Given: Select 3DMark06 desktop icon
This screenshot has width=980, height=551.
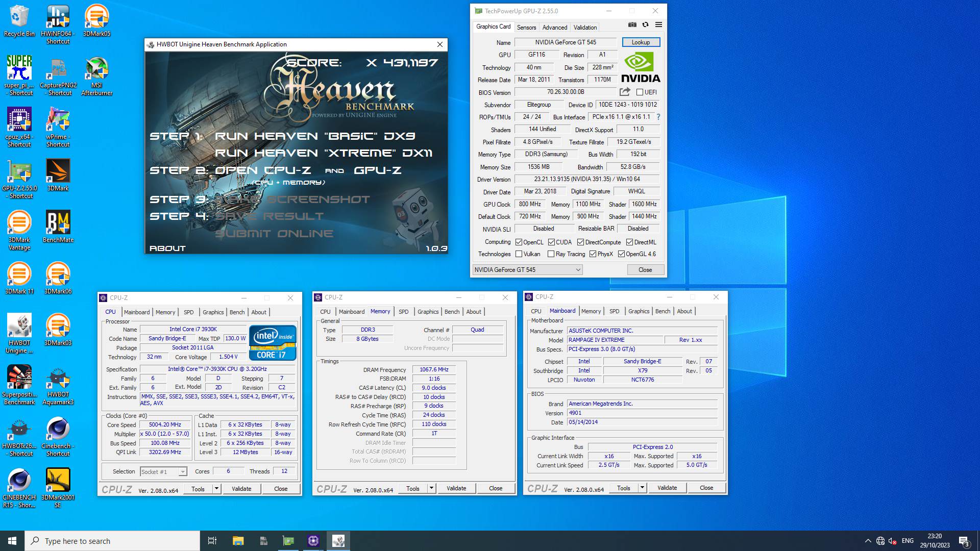Looking at the screenshot, I should (58, 278).
